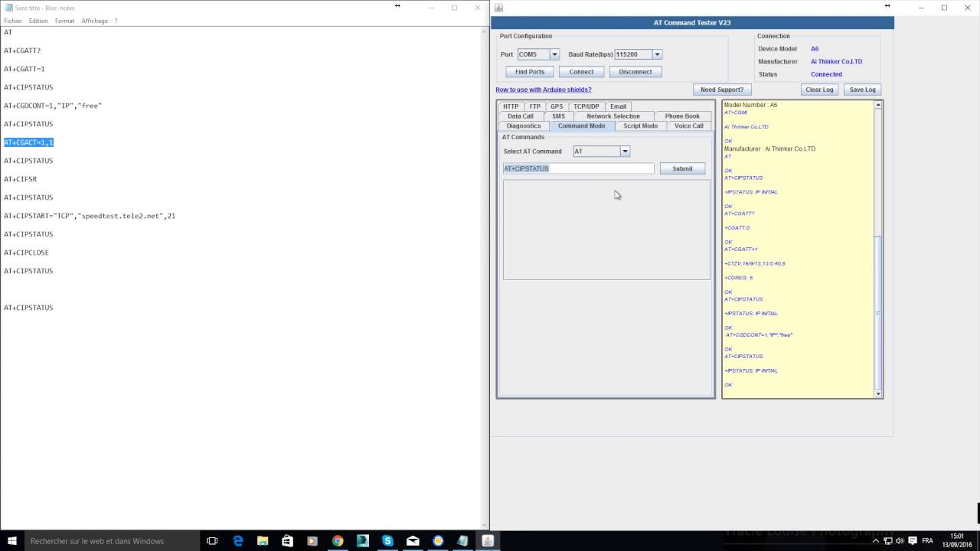Switch to the Voice Call tab
This screenshot has width=980, height=551.
(x=689, y=126)
